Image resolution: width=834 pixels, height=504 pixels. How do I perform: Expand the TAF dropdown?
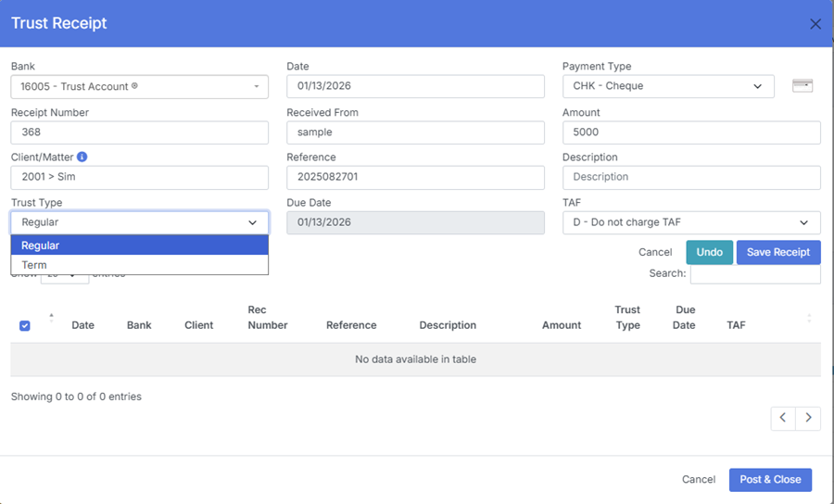click(690, 222)
